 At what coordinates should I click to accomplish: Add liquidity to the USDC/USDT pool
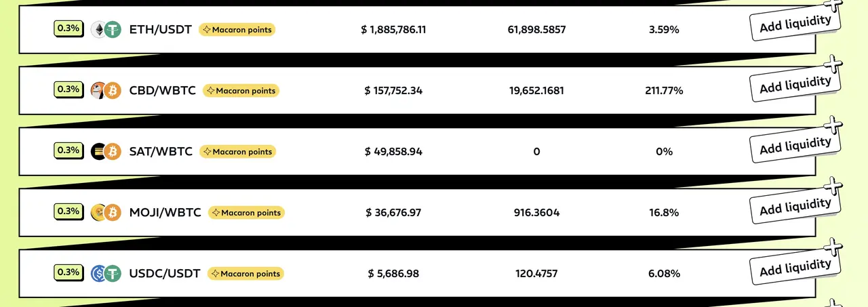point(795,268)
